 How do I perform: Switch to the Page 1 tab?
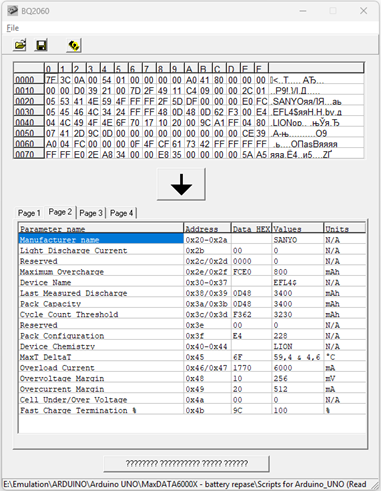point(29,213)
